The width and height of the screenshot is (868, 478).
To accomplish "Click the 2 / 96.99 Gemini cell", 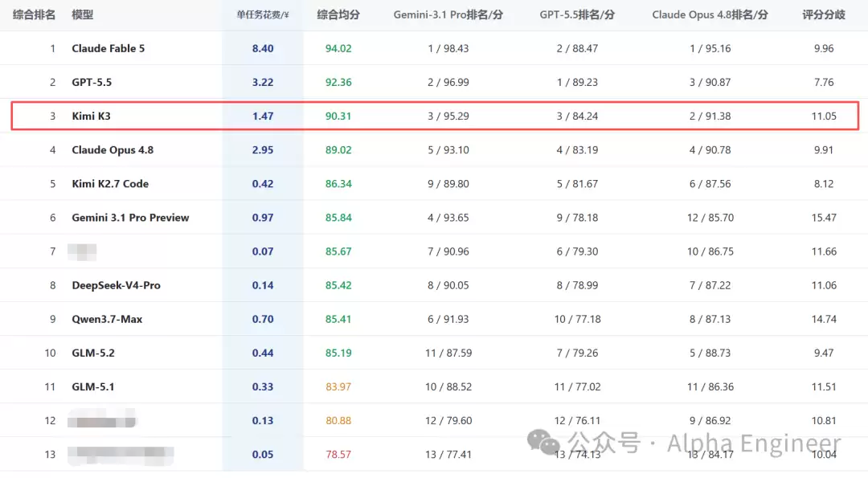I will pyautogui.click(x=448, y=83).
